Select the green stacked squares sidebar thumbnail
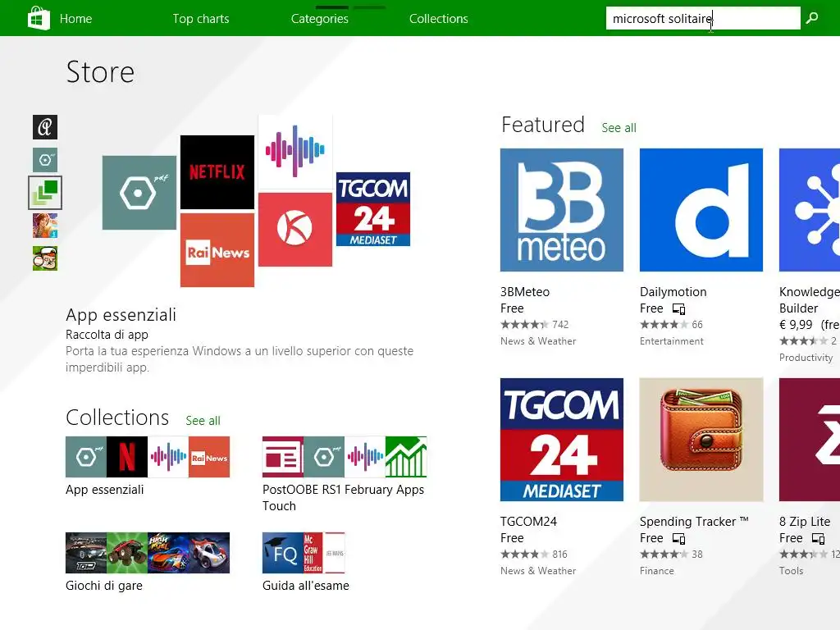The height and width of the screenshot is (630, 840). (45, 192)
